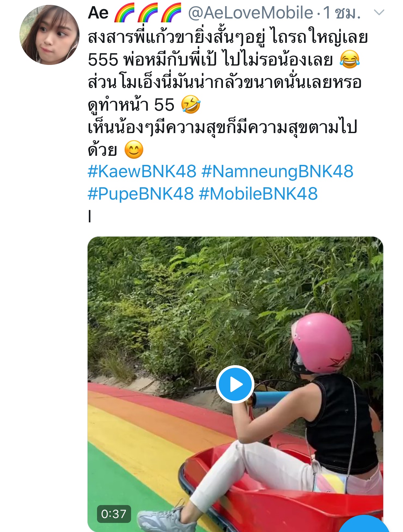Tap the @AeLoveMobile handle
The image size is (403, 532).
251,13
